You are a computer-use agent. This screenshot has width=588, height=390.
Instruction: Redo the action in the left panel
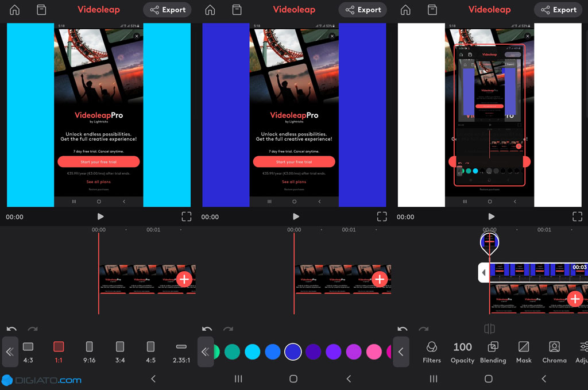point(33,329)
